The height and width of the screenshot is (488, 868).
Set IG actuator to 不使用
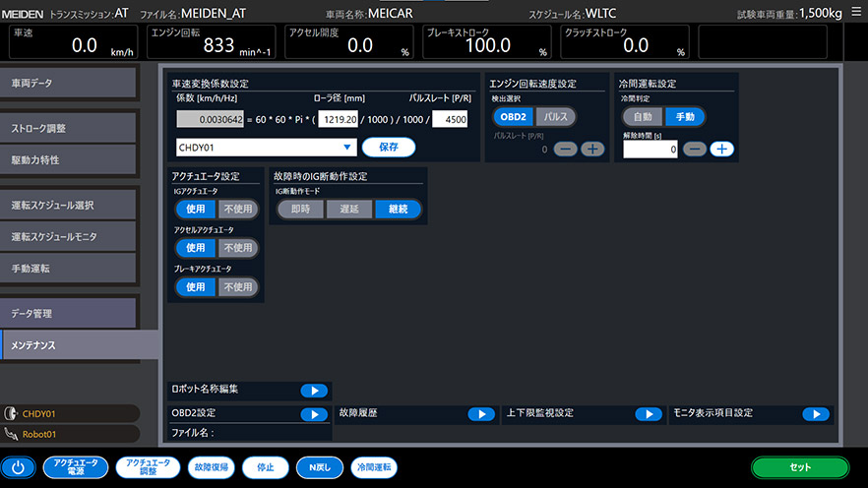[x=238, y=210]
